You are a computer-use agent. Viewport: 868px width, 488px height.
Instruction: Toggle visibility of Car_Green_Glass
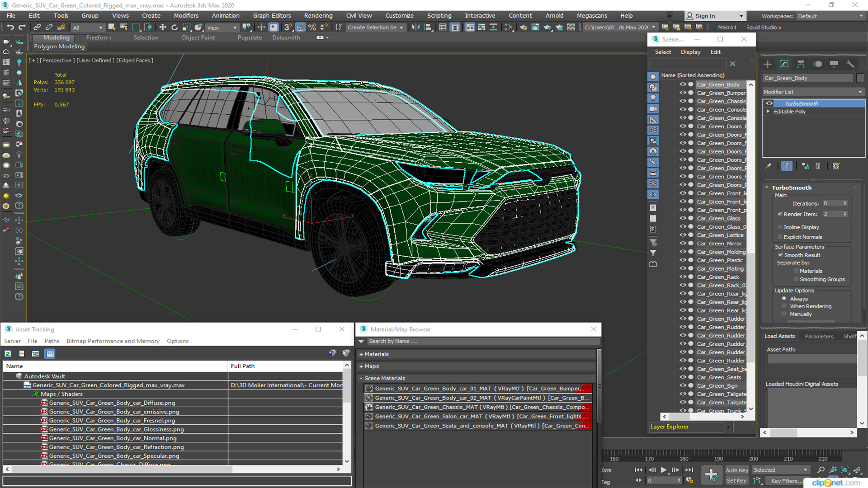coord(683,218)
